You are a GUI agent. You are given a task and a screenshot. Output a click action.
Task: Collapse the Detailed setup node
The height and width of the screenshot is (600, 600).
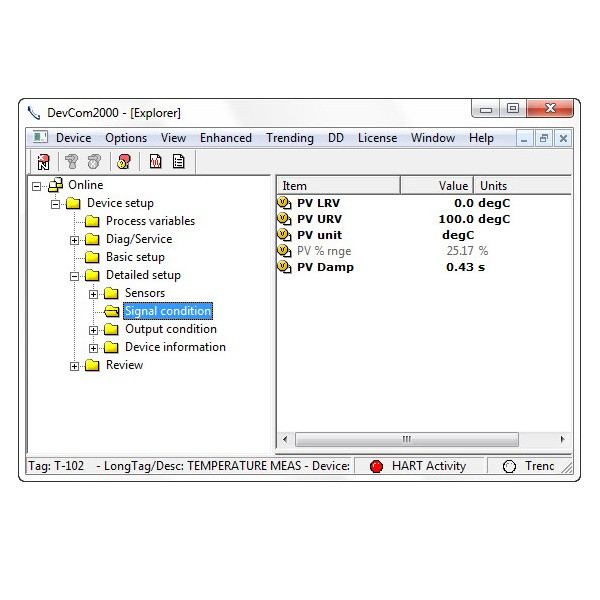point(74,276)
